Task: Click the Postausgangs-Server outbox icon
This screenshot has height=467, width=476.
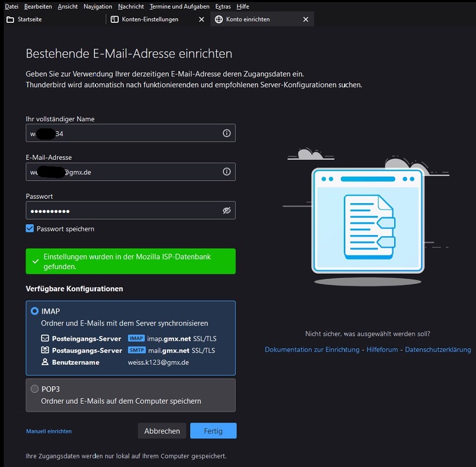Action: coord(46,351)
